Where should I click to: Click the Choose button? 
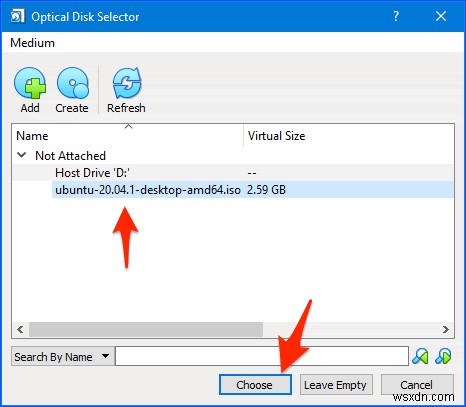tap(255, 385)
